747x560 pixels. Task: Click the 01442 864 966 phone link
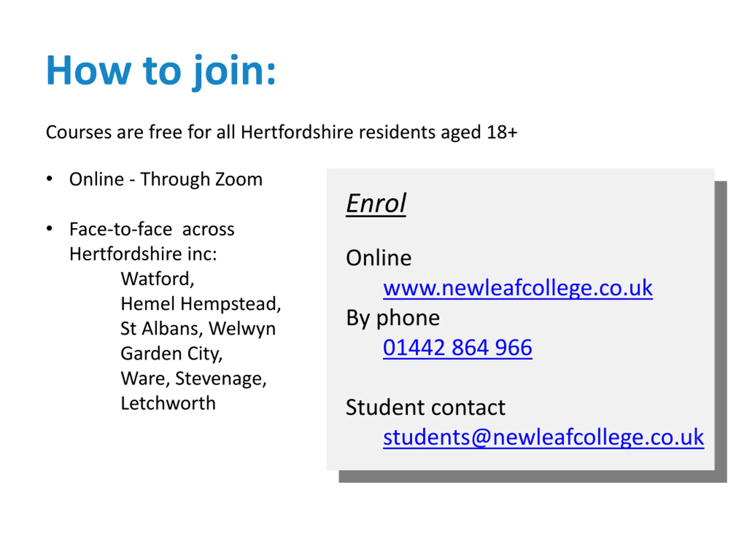457,348
